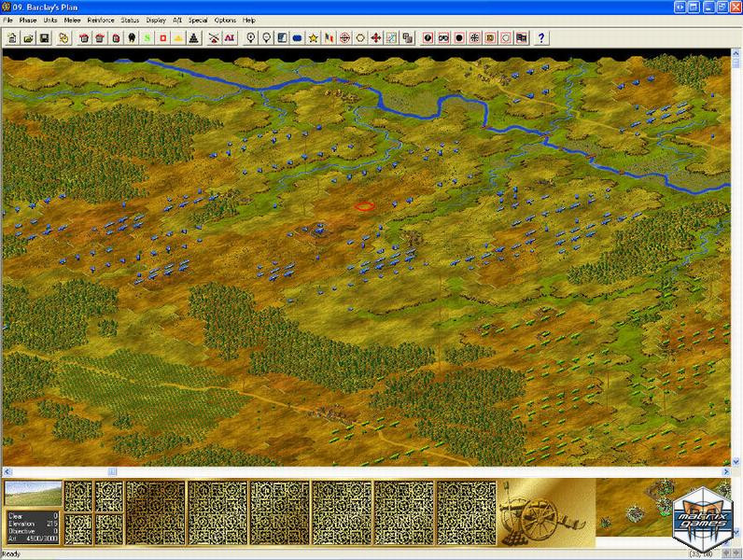The image size is (743, 560).
Task: Click the hexagon outline toolbar icon
Action: tap(360, 38)
